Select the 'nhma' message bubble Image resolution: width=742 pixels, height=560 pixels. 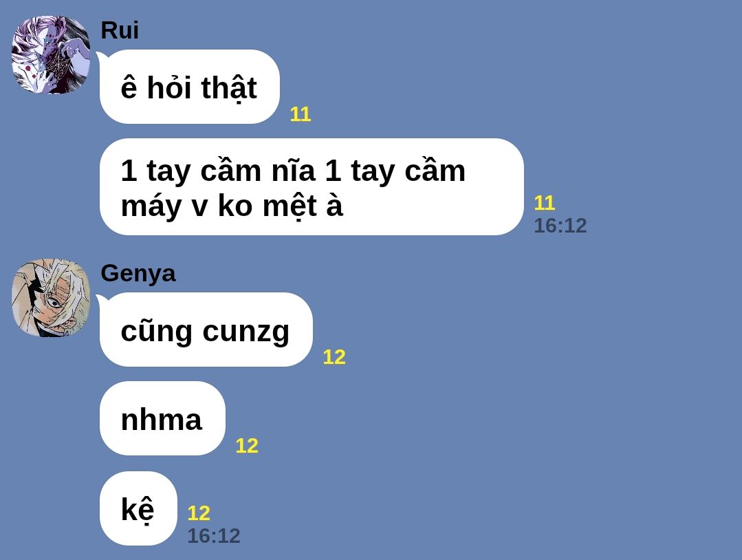pos(162,418)
